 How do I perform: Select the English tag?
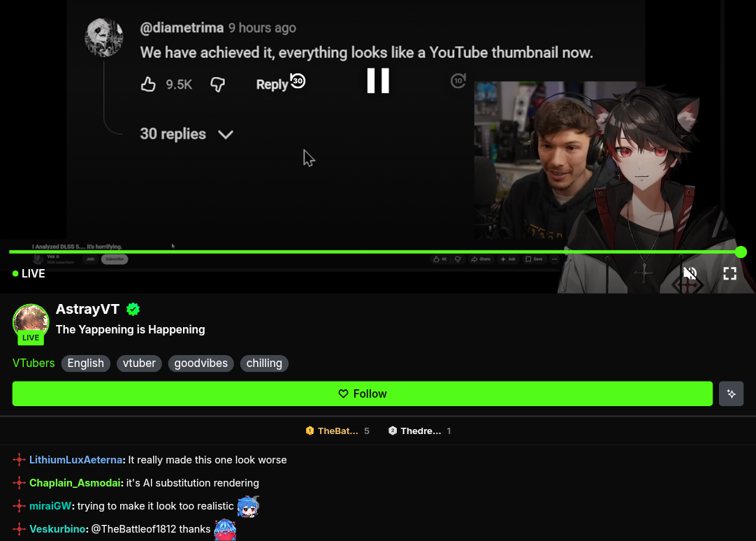pyautogui.click(x=86, y=363)
